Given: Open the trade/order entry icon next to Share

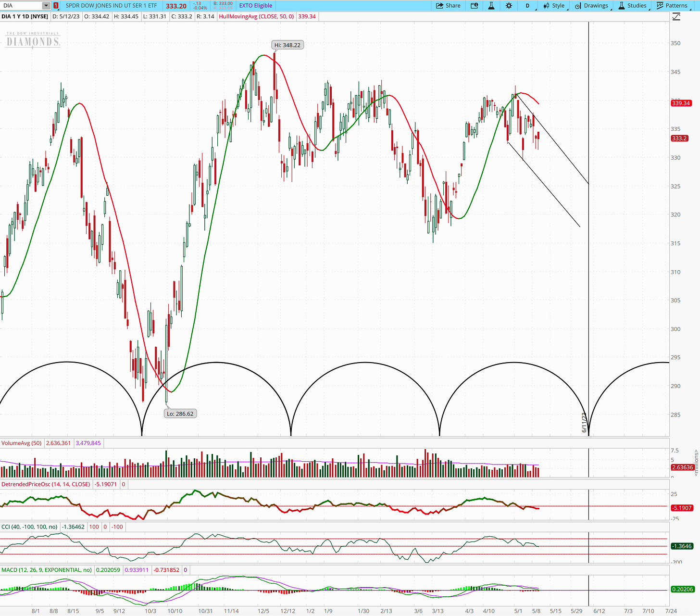Looking at the screenshot, I should point(475,6).
